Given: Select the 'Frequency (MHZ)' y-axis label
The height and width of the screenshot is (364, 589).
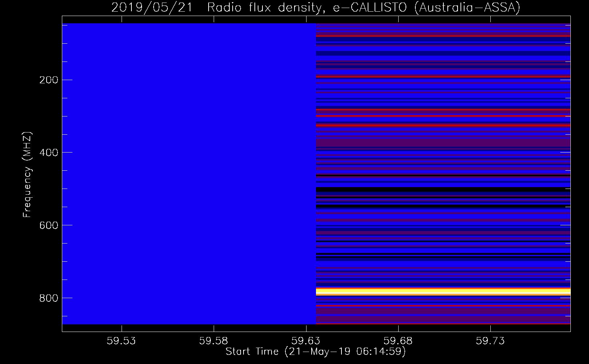Looking at the screenshot, I should tap(27, 175).
